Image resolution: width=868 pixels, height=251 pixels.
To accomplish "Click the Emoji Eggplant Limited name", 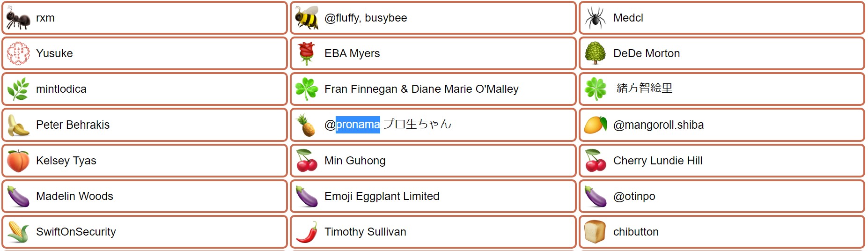I will point(382,196).
